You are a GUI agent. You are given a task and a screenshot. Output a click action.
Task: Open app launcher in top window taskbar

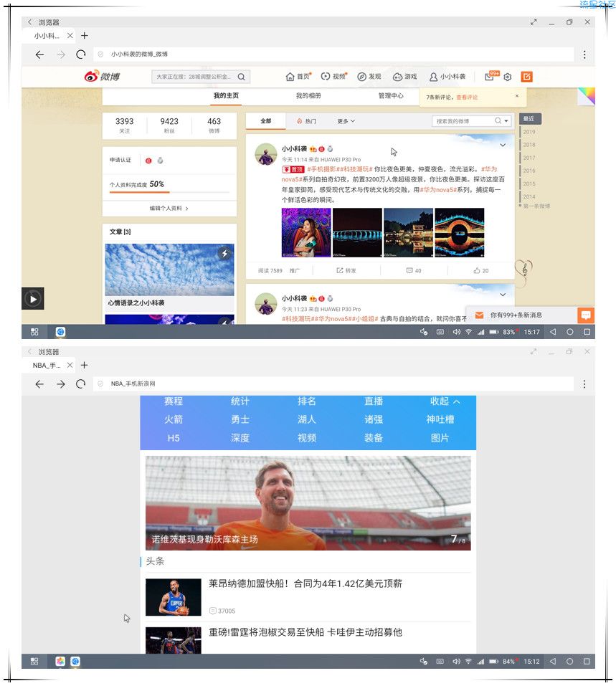(x=34, y=332)
